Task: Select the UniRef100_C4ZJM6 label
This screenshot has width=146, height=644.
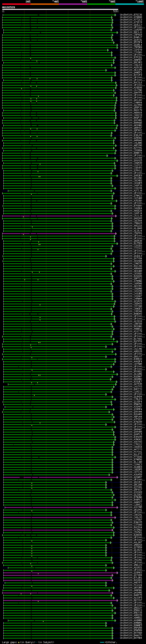Action: point(131,349)
